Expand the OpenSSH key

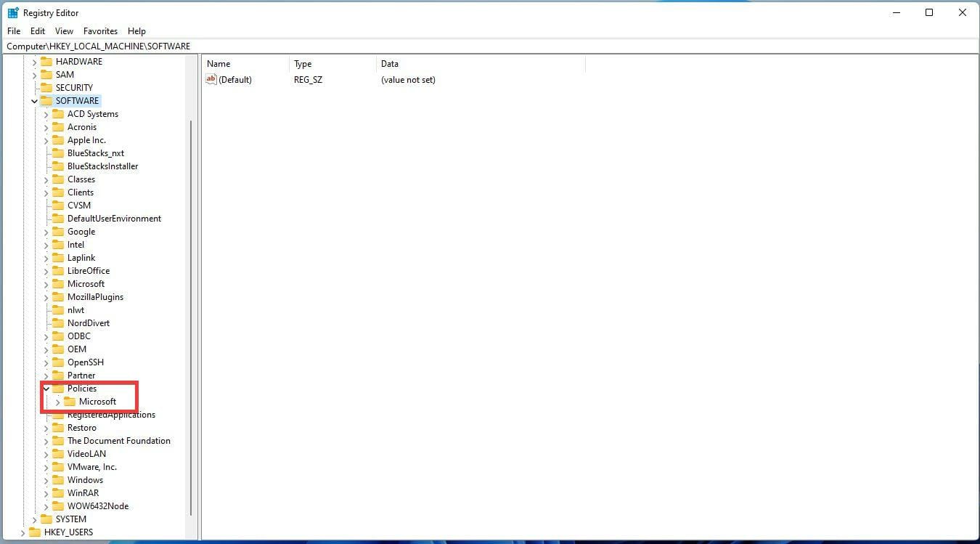tap(46, 362)
